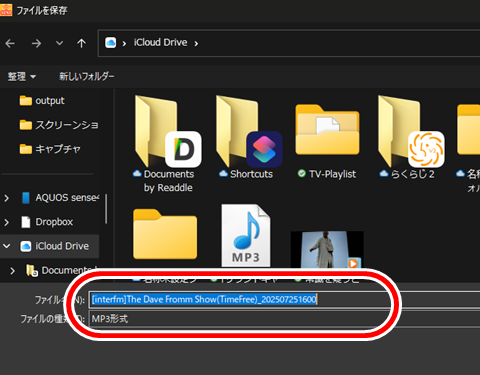
Task: Click the app icon in the title bar
Action: (6, 10)
